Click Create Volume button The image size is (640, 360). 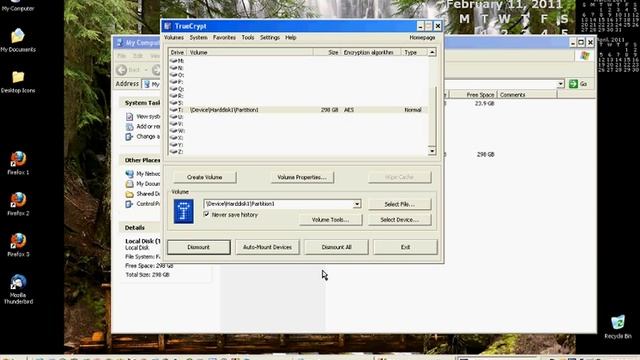(204, 177)
